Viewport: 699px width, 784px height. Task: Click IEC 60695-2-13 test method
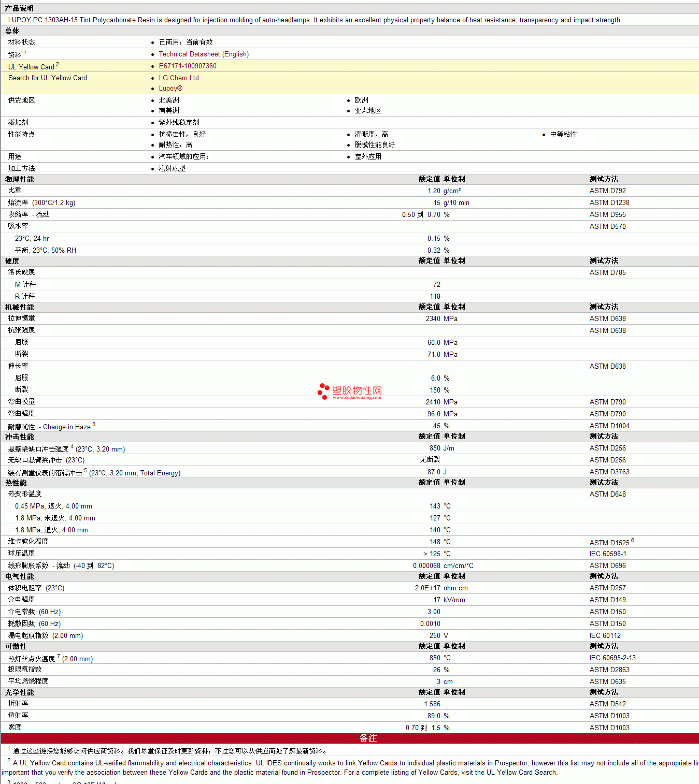coord(612,658)
